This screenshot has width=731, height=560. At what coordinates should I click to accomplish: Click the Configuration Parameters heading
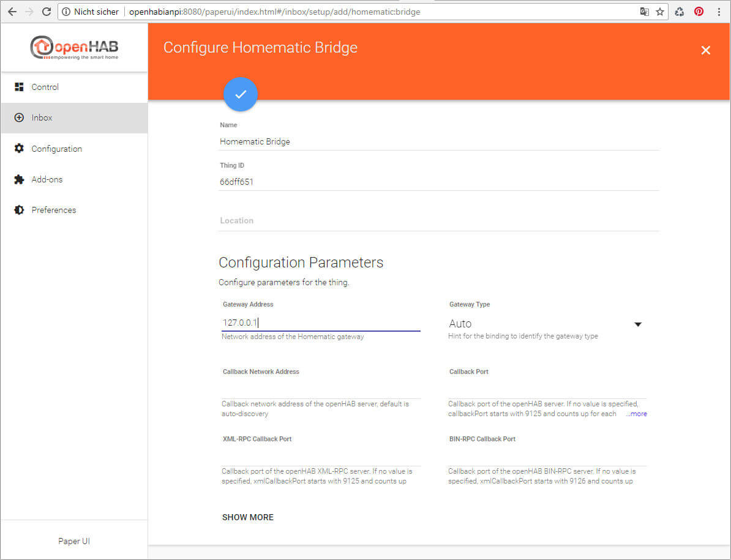[301, 263]
